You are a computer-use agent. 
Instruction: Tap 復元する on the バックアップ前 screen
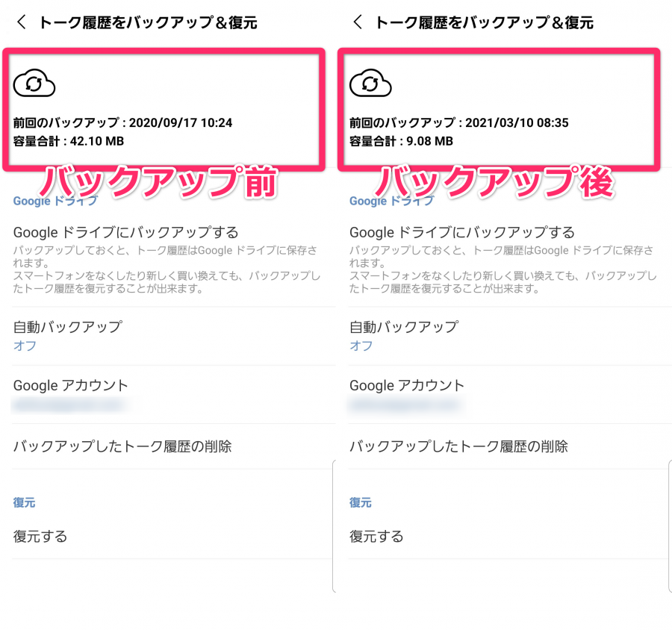coord(40,536)
